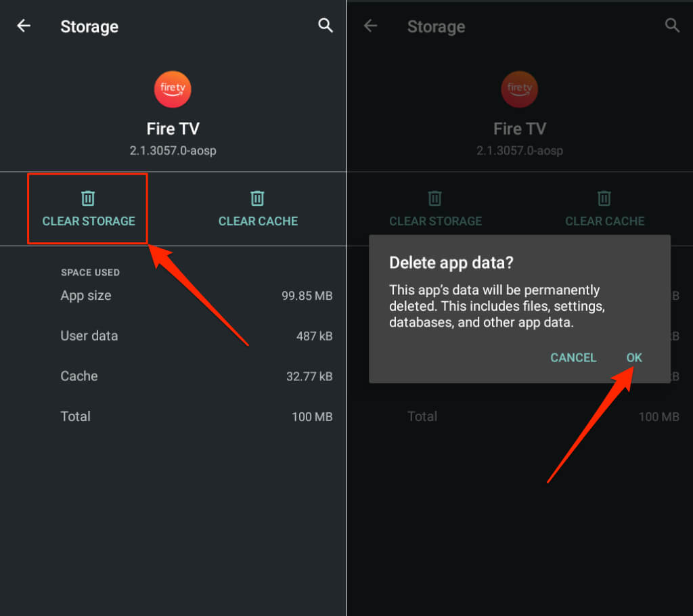693x616 pixels.
Task: Click the trash icon inside the red highlighted box
Action: (88, 198)
